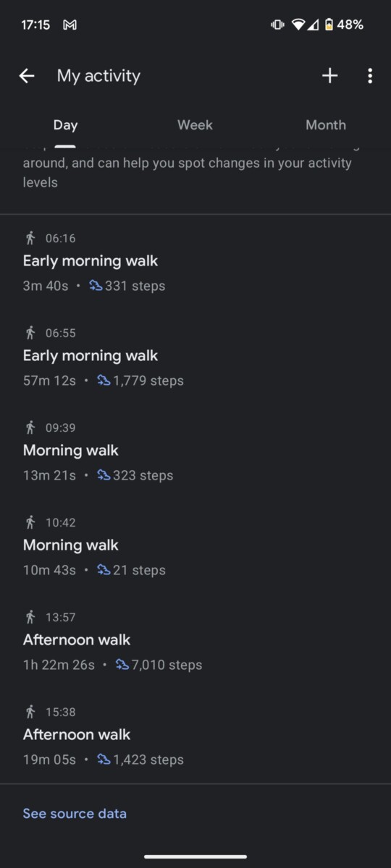Viewport: 391px width, 868px height.
Task: Tap the battery icon showing 48%
Action: 329,25
